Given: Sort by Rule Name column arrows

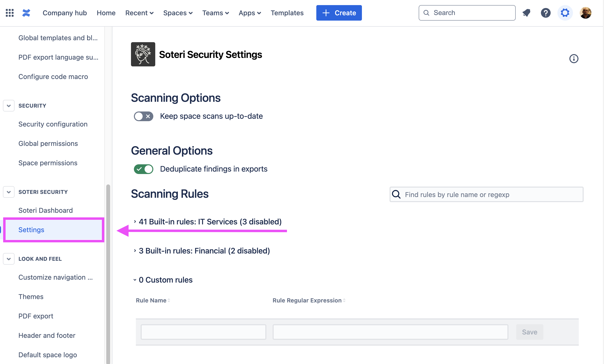Looking at the screenshot, I should pos(169,300).
